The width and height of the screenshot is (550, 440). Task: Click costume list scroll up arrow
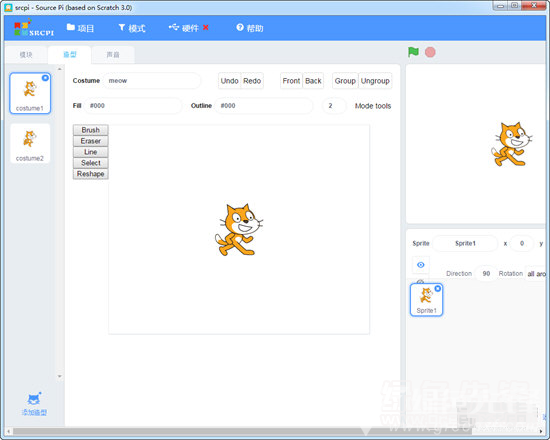60,69
